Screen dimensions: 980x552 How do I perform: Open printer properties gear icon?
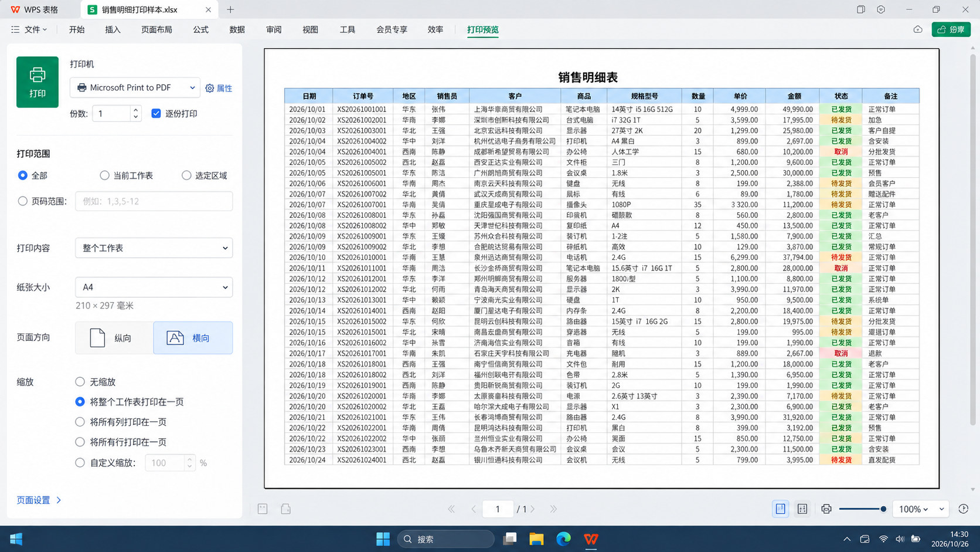pos(210,88)
